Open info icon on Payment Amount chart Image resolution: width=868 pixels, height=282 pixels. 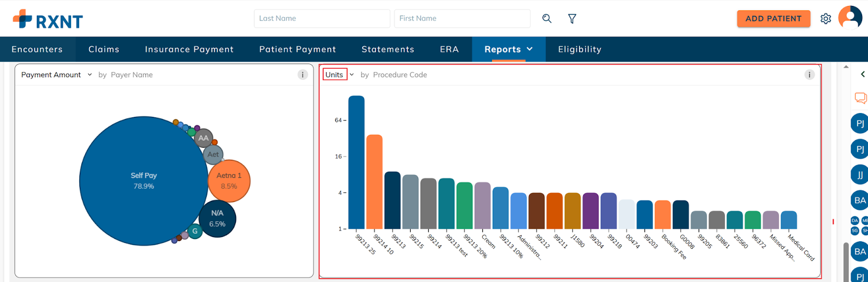point(303,75)
